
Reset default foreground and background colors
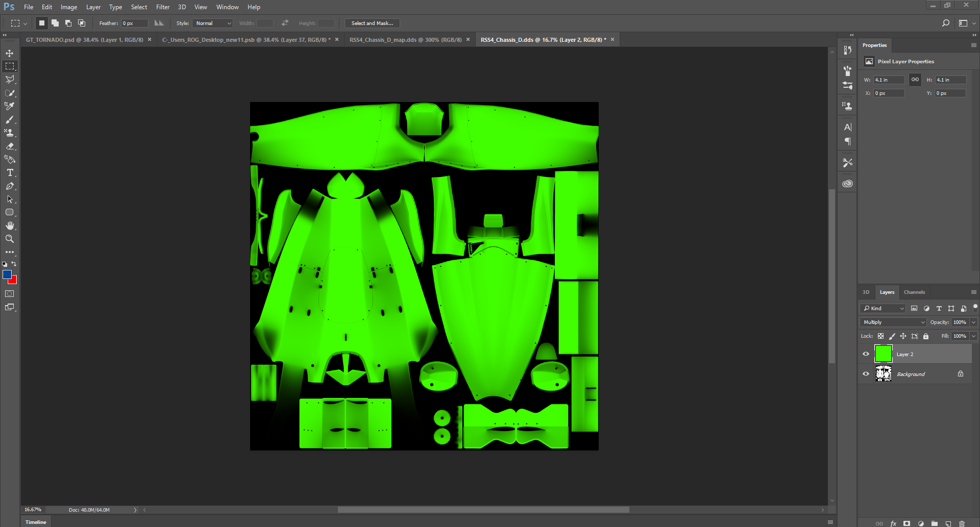[x=5, y=264]
